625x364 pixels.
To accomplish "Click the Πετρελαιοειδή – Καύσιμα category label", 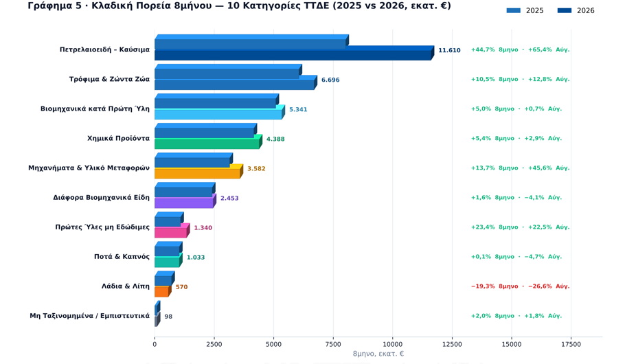I will (x=105, y=50).
